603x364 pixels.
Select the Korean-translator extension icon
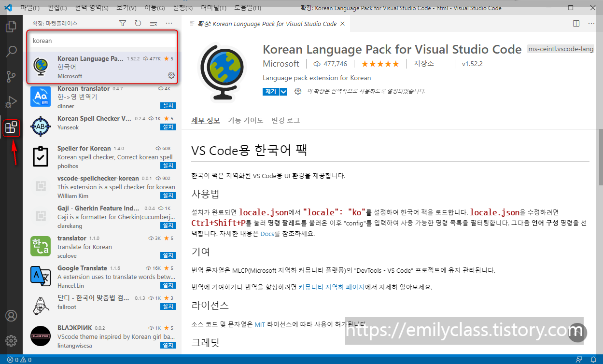coord(41,97)
